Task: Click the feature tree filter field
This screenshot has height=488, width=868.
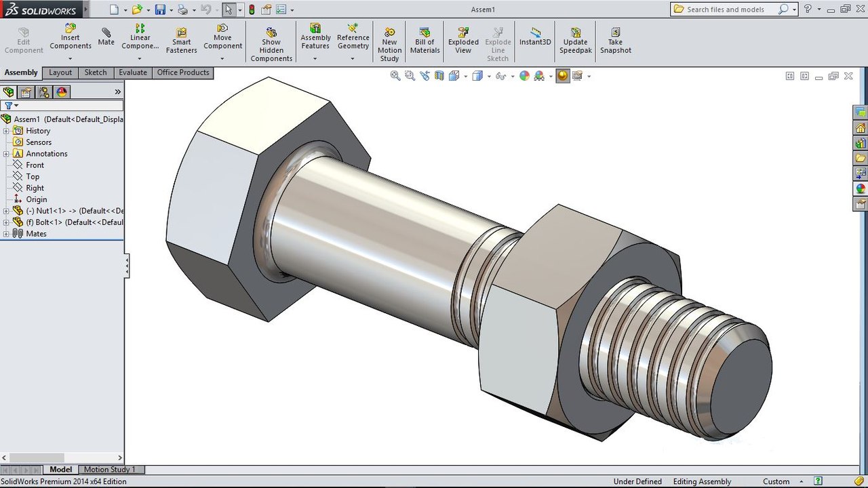Action: [x=62, y=106]
